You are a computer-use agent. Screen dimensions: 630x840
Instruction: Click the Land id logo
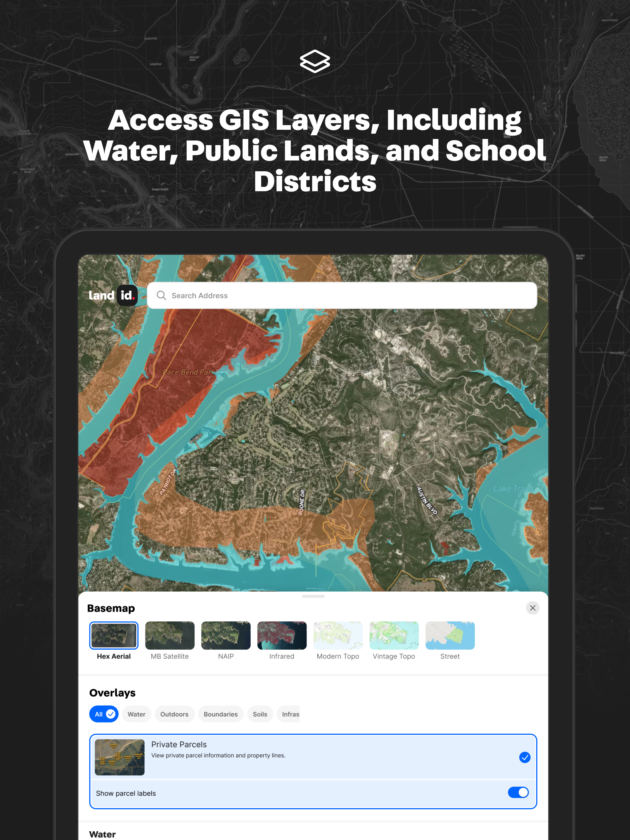point(113,295)
